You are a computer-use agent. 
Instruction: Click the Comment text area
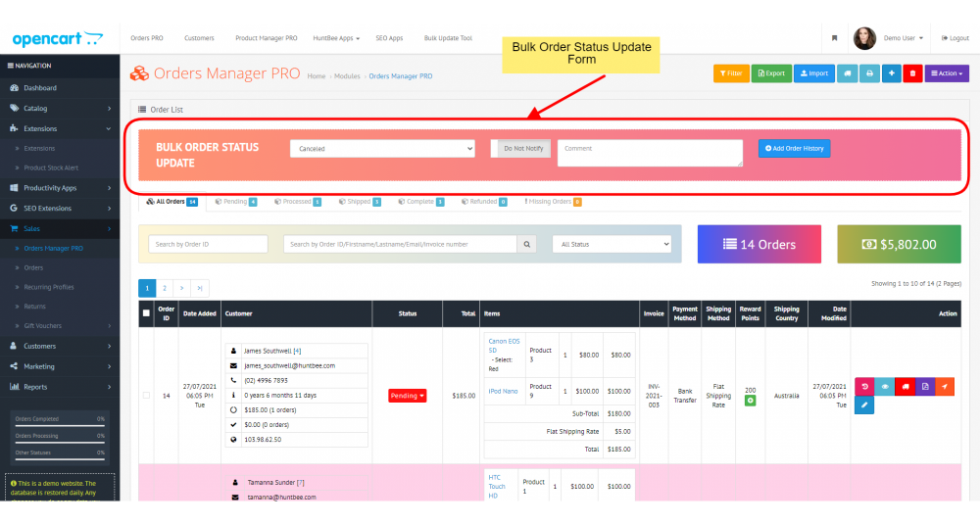coord(650,153)
